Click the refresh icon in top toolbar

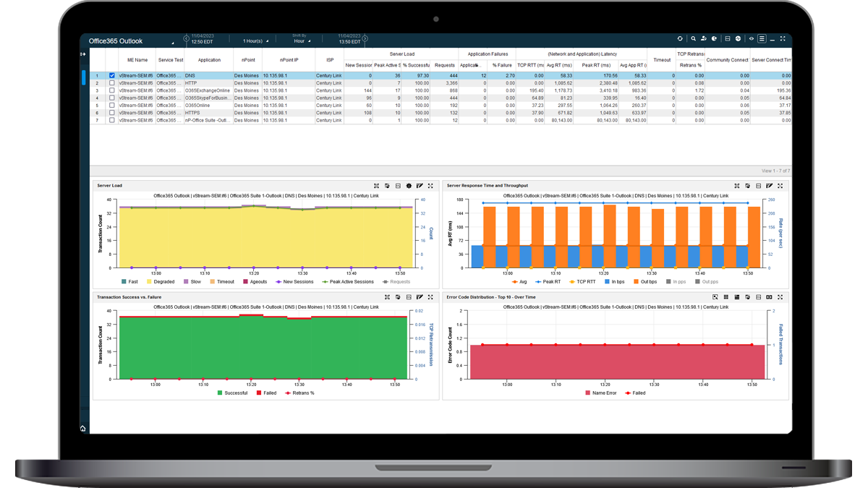point(680,39)
